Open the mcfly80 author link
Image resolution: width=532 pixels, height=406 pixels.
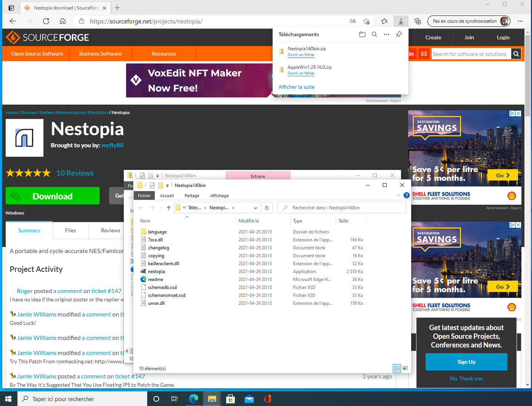[113, 145]
